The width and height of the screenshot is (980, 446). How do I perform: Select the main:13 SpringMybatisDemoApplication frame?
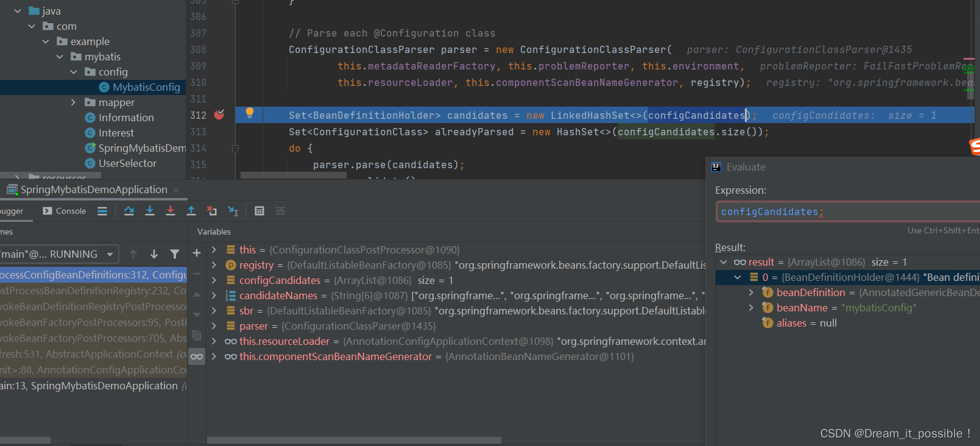[93, 386]
